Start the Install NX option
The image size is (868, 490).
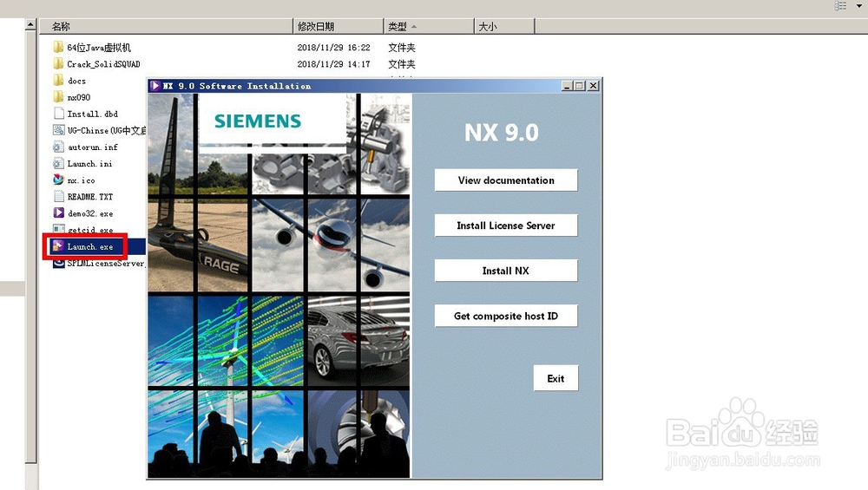tap(506, 271)
